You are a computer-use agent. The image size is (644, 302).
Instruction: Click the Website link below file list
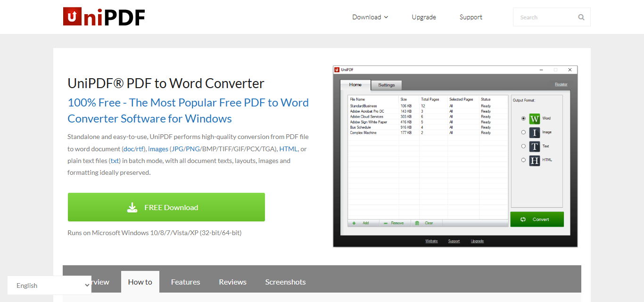pos(431,241)
